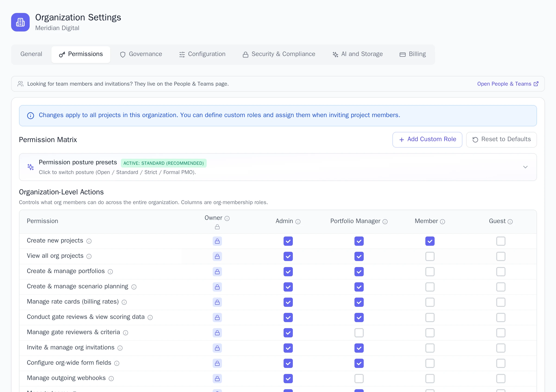Uncheck Portfolio Manager for Create & manage portfolios
This screenshot has height=392, width=556.
pyautogui.click(x=359, y=272)
